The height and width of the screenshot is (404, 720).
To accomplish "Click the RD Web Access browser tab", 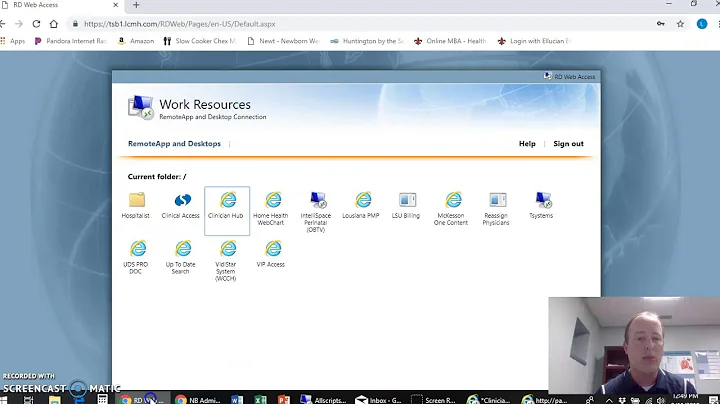I will (60, 5).
